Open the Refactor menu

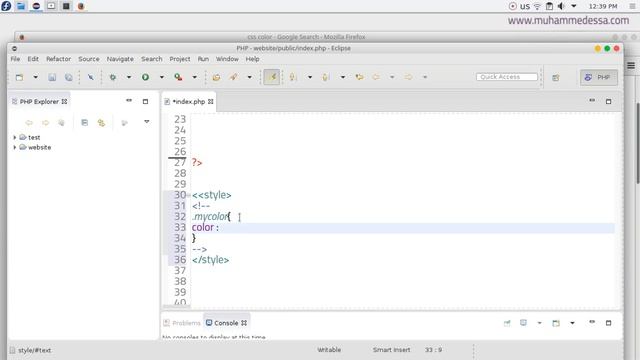coord(58,59)
